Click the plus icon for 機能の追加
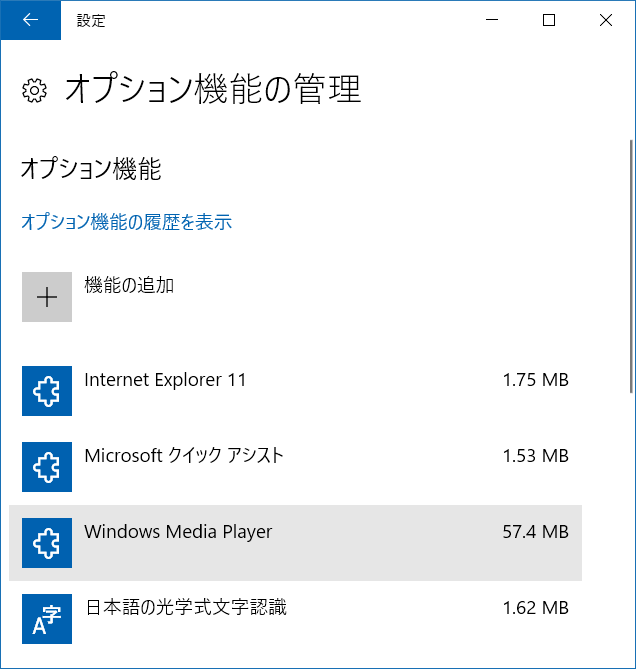636x669 pixels. click(47, 297)
